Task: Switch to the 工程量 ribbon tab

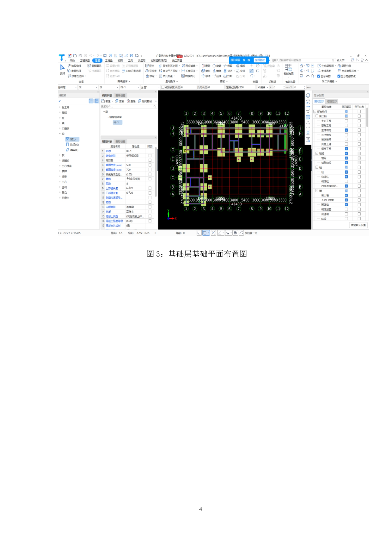Action: pyautogui.click(x=109, y=60)
